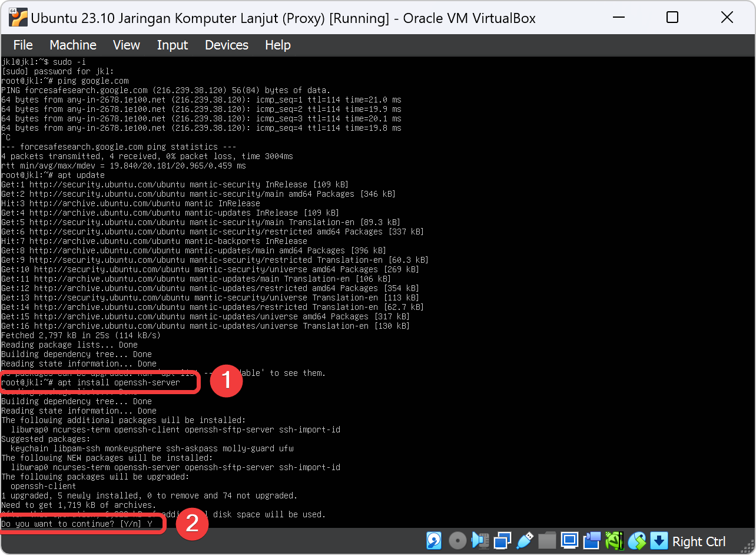Close the VirtualBox VM window
This screenshot has height=555, width=756.
(x=727, y=18)
